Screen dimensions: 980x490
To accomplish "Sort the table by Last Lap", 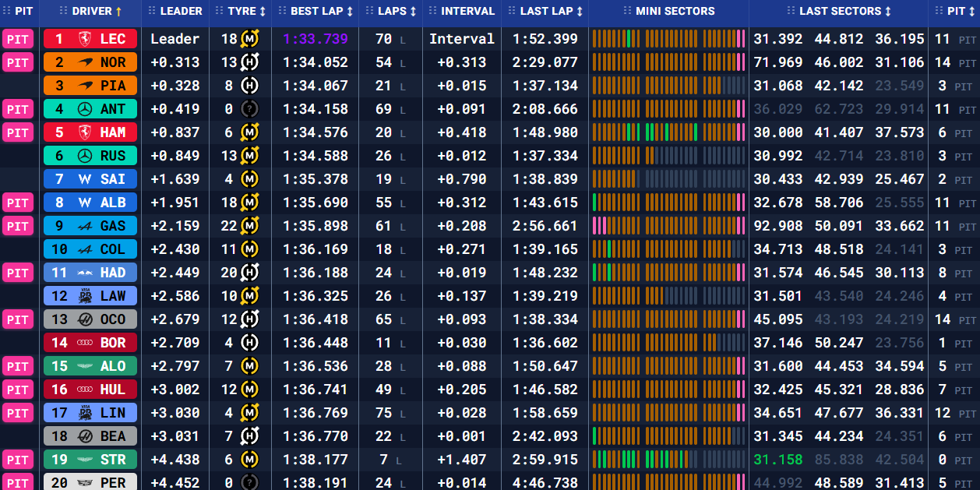I will 579,12.
